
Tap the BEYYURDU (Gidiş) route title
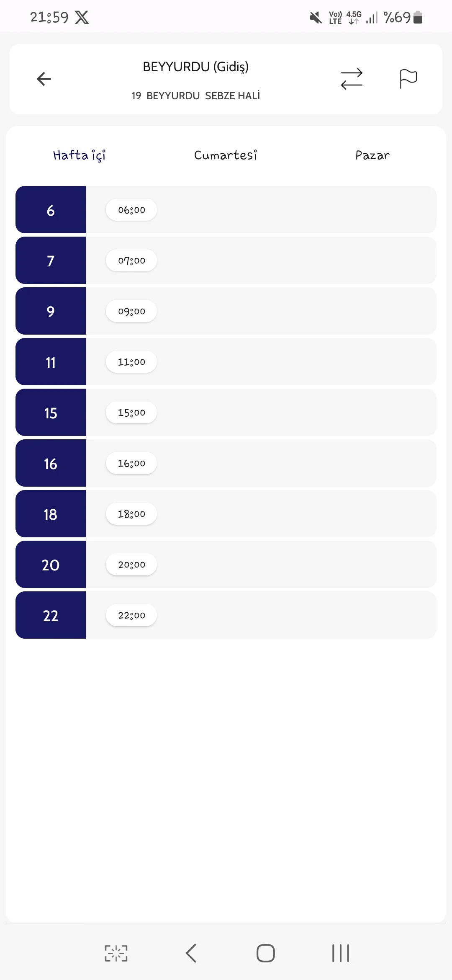pyautogui.click(x=195, y=67)
